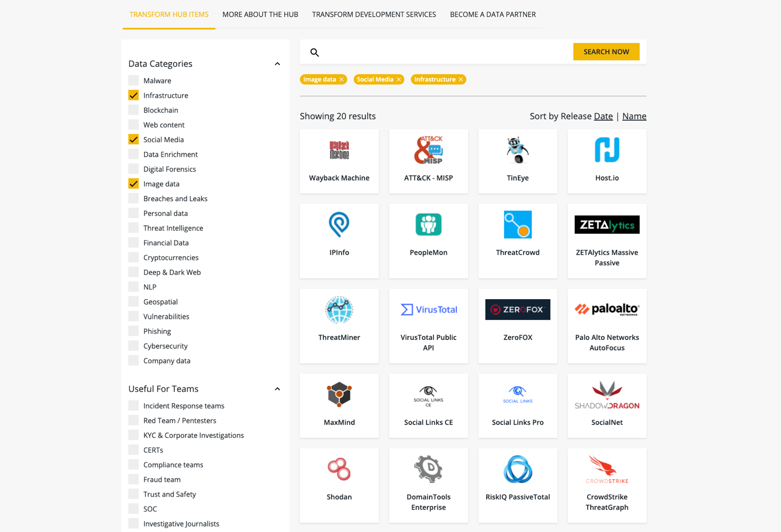Check the Deep & Dark Web box
Viewport: 781px width, 532px height.
click(x=133, y=272)
